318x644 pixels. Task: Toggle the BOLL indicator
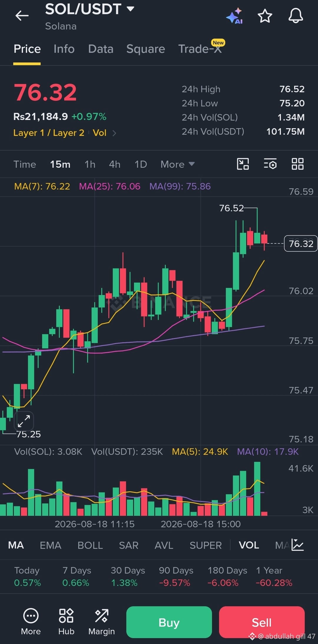(x=90, y=545)
